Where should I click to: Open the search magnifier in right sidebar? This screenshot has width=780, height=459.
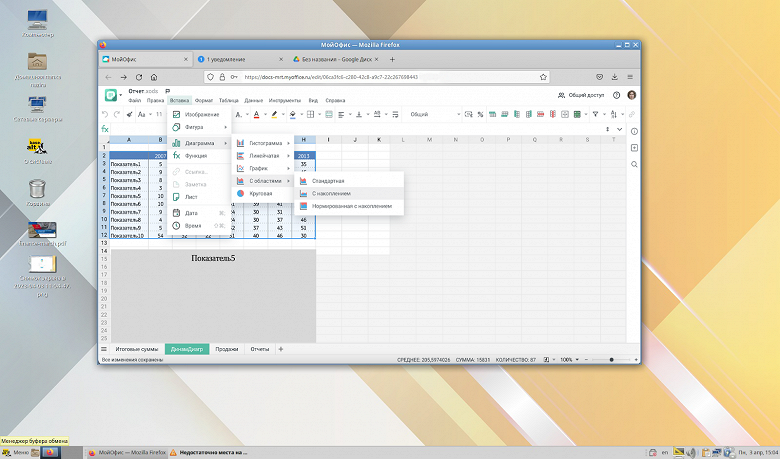click(x=632, y=165)
